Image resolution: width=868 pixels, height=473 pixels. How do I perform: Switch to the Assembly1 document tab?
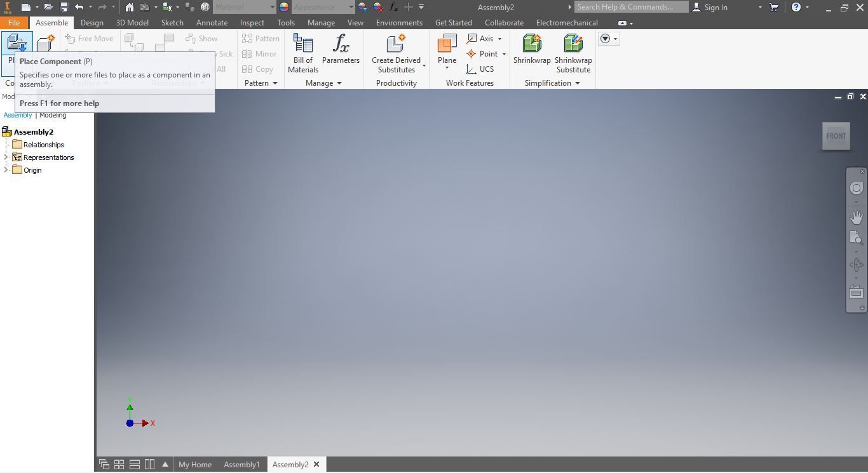pos(241,464)
